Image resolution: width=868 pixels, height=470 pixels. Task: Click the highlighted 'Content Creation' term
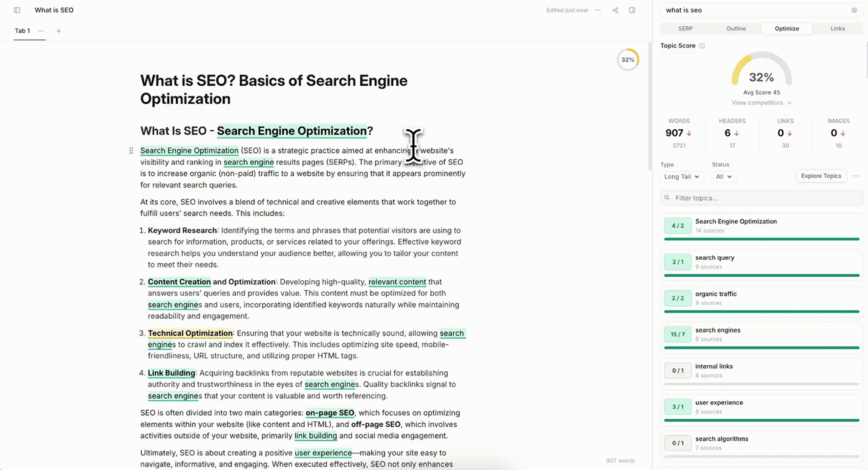click(x=179, y=282)
